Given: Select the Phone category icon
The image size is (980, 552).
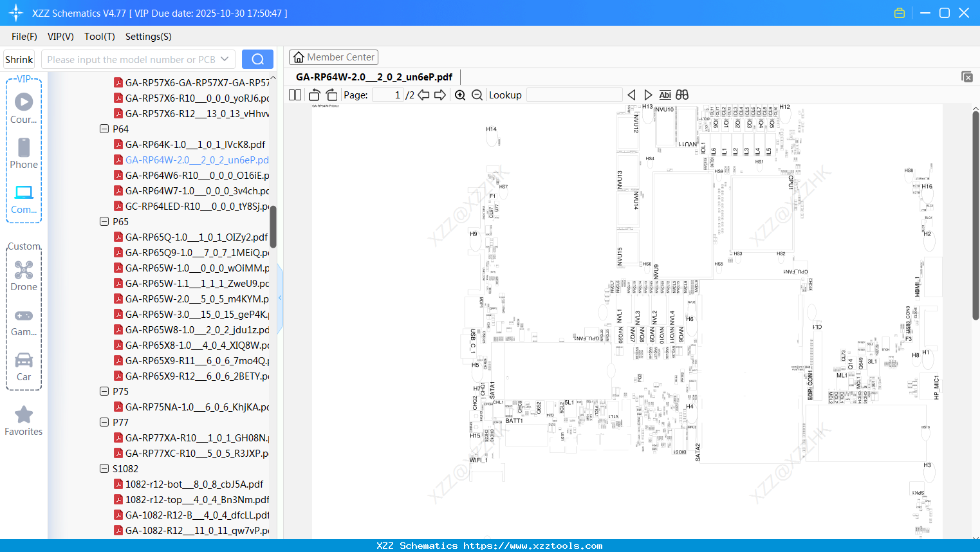Looking at the screenshot, I should tap(24, 153).
